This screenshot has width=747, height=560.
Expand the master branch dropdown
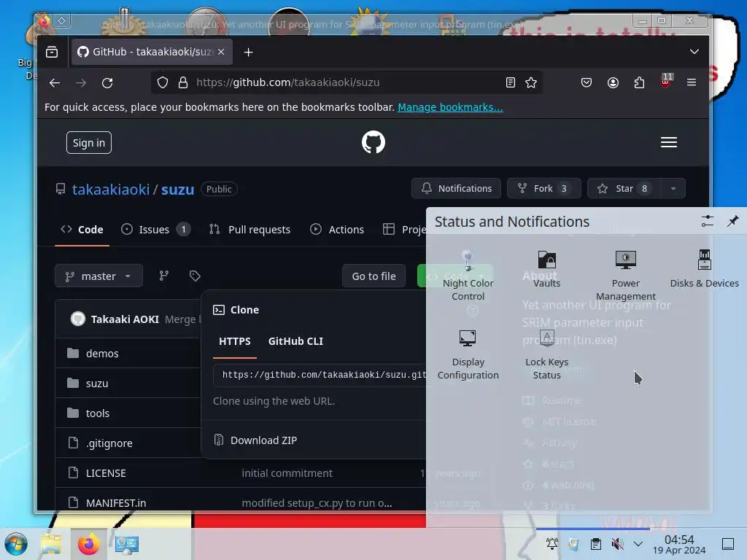98,276
